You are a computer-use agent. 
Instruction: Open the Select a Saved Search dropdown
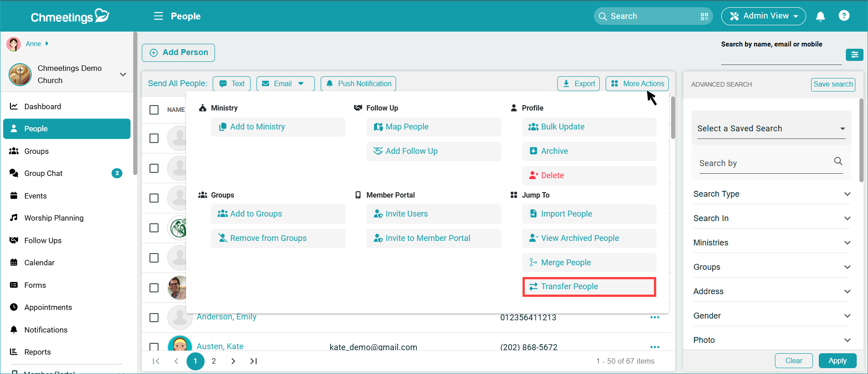(770, 129)
